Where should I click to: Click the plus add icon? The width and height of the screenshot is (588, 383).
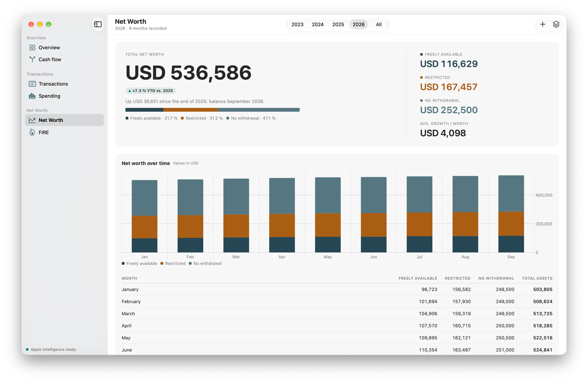(x=543, y=24)
